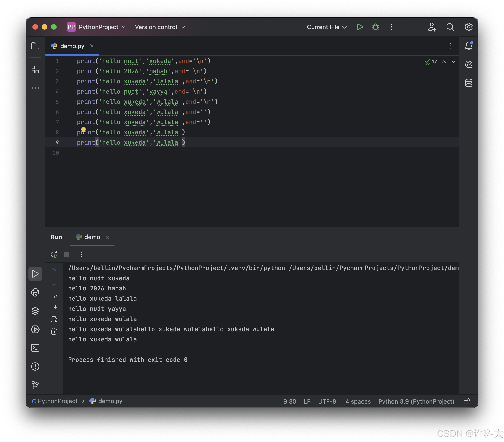Image resolution: width=504 pixels, height=442 pixels.
Task: Open Services tool window icon
Action: (35, 329)
